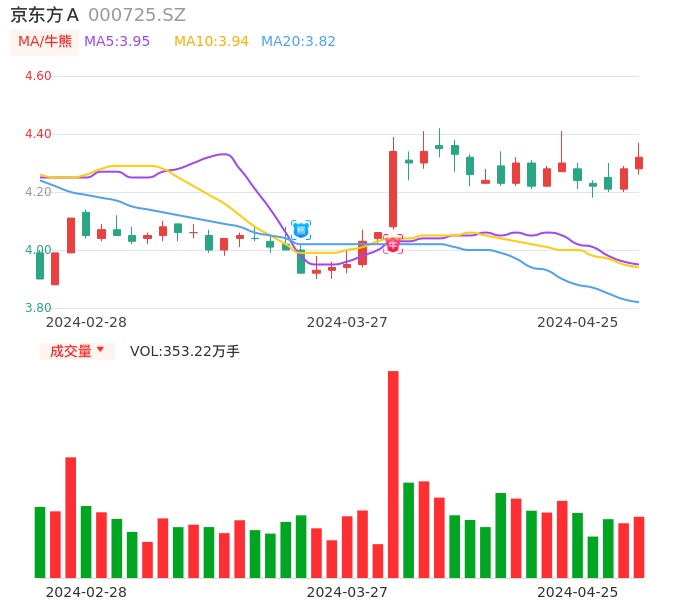The width and height of the screenshot is (686, 606).
Task: Click the VOL:353.22万手 volume readout
Action: coord(185,351)
